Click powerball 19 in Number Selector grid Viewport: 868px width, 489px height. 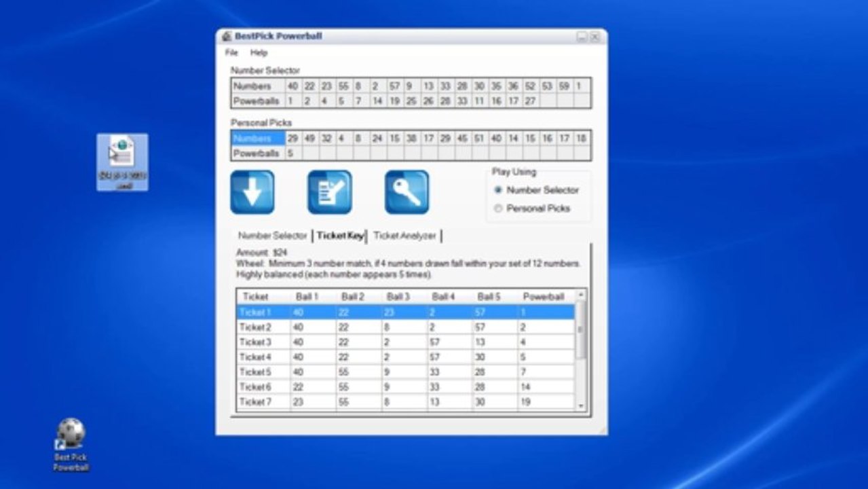(394, 101)
